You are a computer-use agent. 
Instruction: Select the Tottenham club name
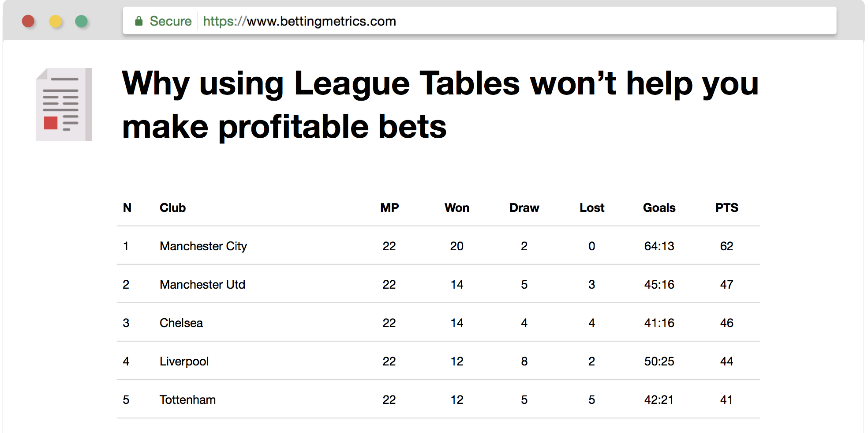tap(187, 399)
